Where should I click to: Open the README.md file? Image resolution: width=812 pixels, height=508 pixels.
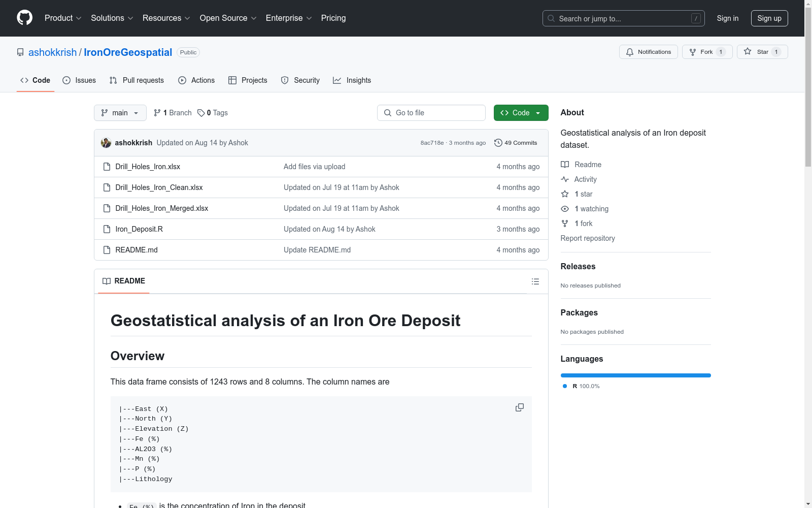pos(137,250)
